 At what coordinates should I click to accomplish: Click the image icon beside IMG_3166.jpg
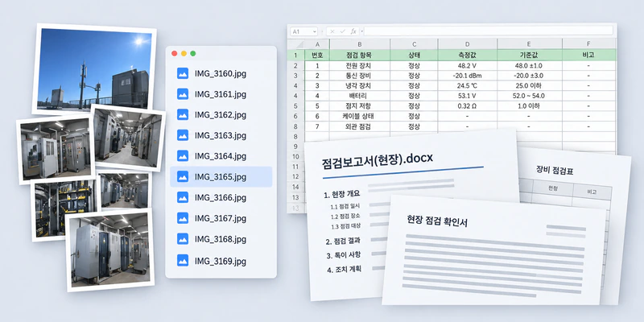pos(183,197)
